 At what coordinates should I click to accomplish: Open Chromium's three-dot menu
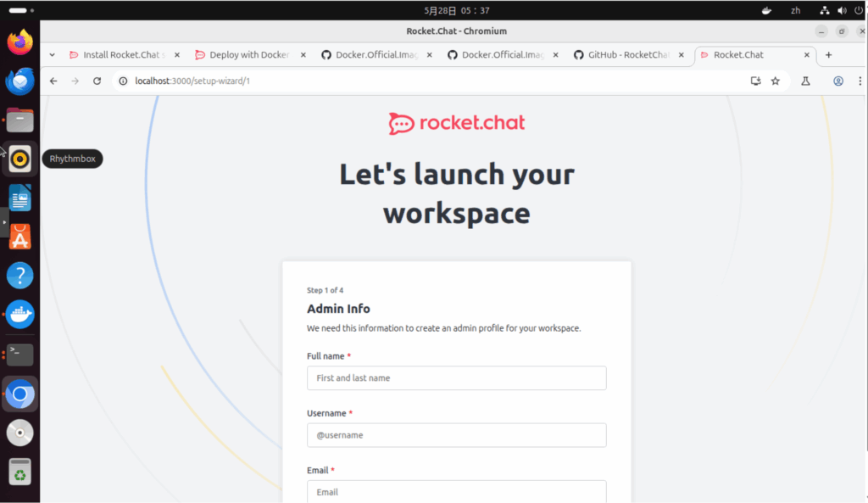point(860,81)
